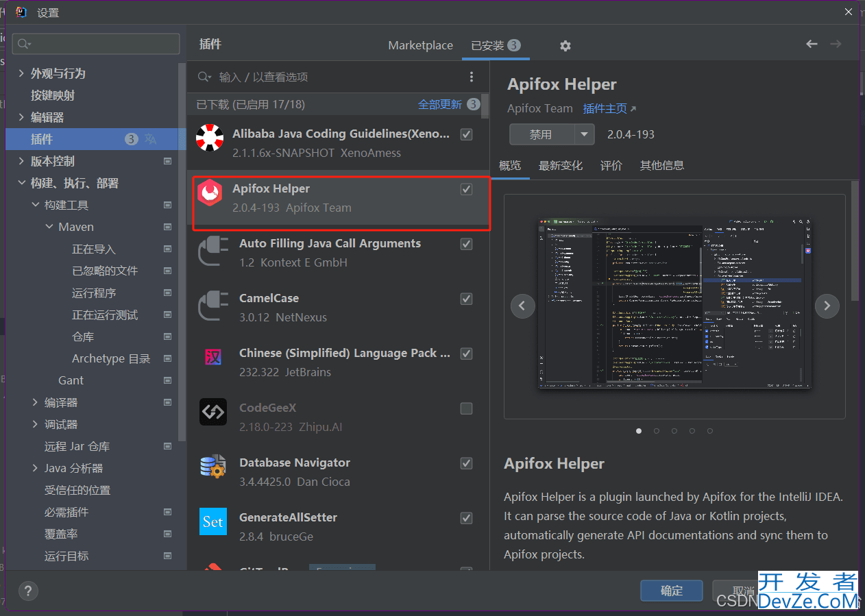Uncheck the Apifox Helper plugin checkbox
The image size is (865, 616).
(x=466, y=189)
